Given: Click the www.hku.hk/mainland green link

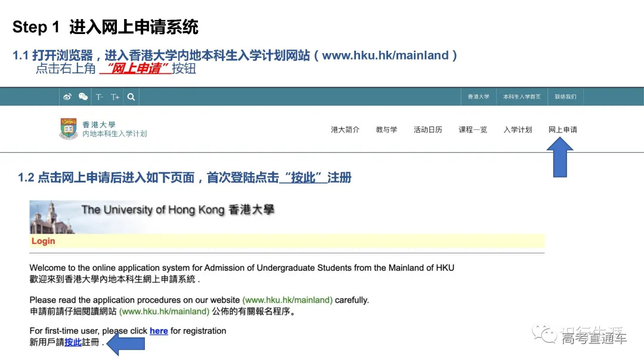Looking at the screenshot, I should point(287,300).
